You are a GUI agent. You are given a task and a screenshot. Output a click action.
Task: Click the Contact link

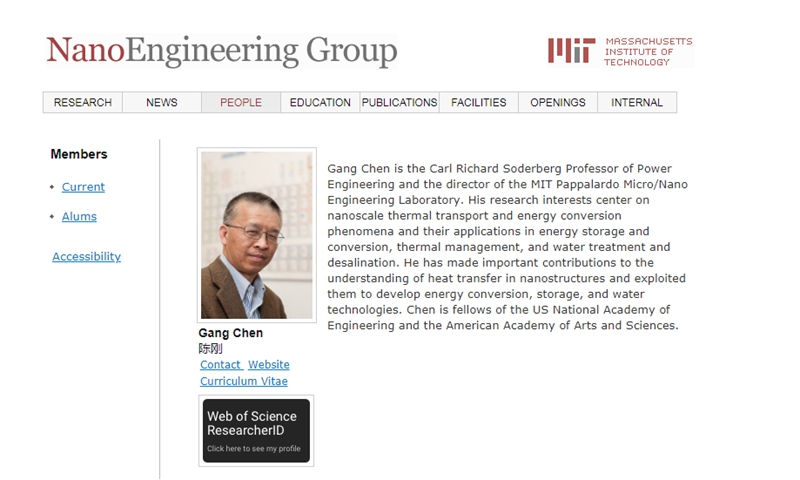[220, 365]
